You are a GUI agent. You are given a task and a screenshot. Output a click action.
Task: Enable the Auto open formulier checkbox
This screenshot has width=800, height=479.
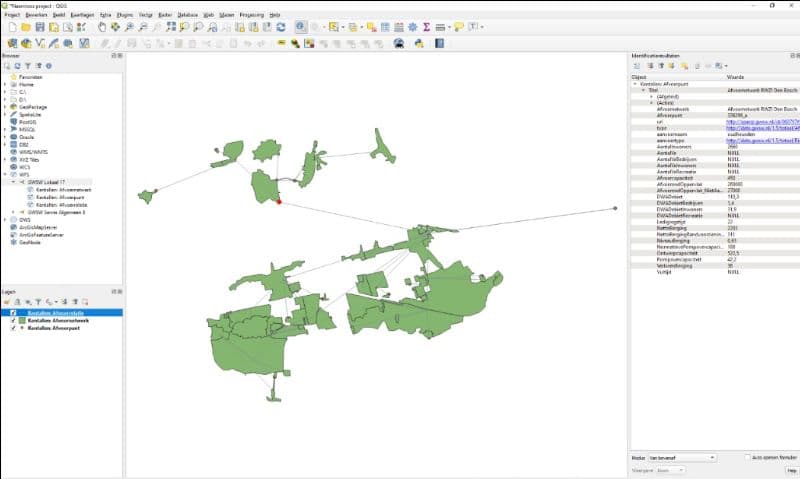coord(748,457)
